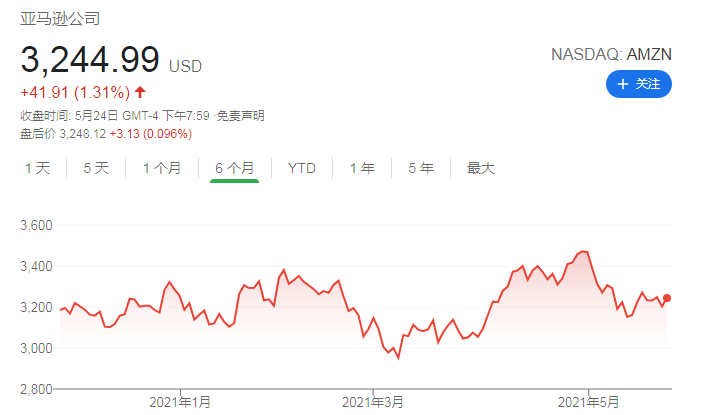Click the 3,244.99 stock price
Image resolution: width=714 pixels, height=415 pixels.
(90, 60)
